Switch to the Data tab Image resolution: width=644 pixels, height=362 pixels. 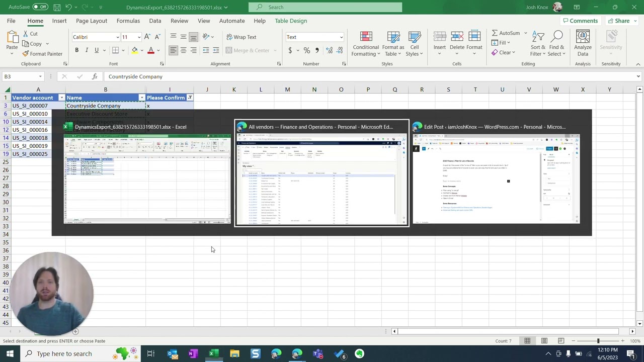click(155, 21)
